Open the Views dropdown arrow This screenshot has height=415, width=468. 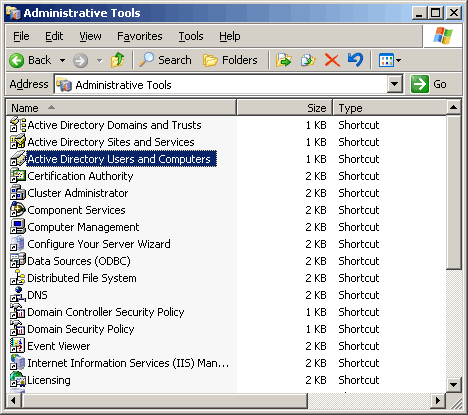tap(398, 61)
